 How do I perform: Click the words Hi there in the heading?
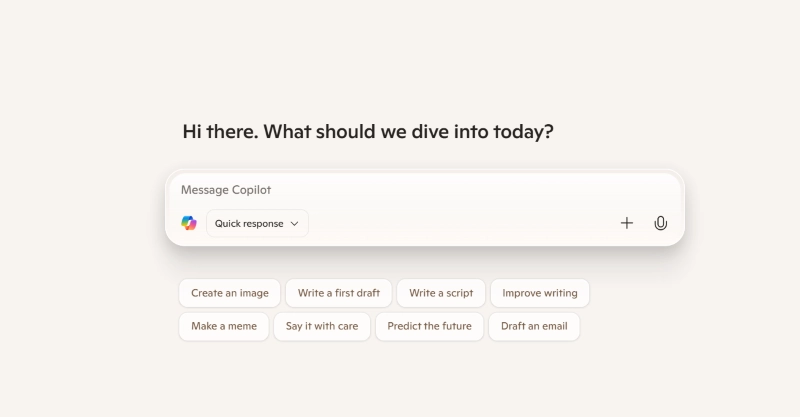218,131
